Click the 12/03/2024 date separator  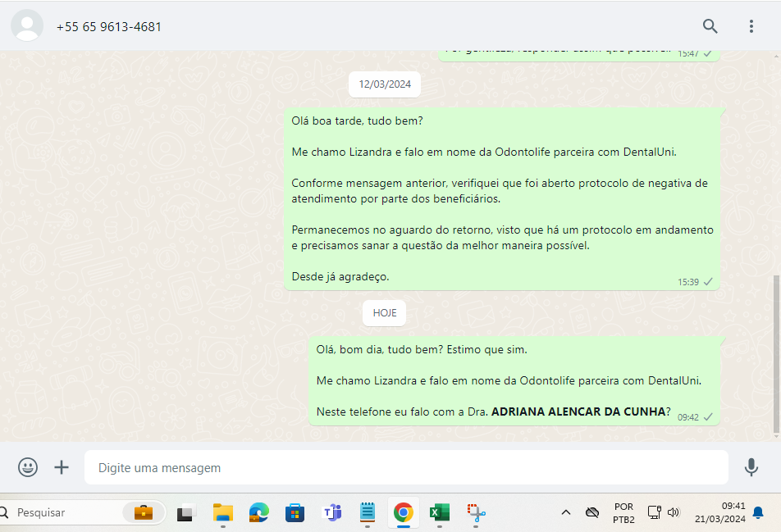pyautogui.click(x=385, y=84)
